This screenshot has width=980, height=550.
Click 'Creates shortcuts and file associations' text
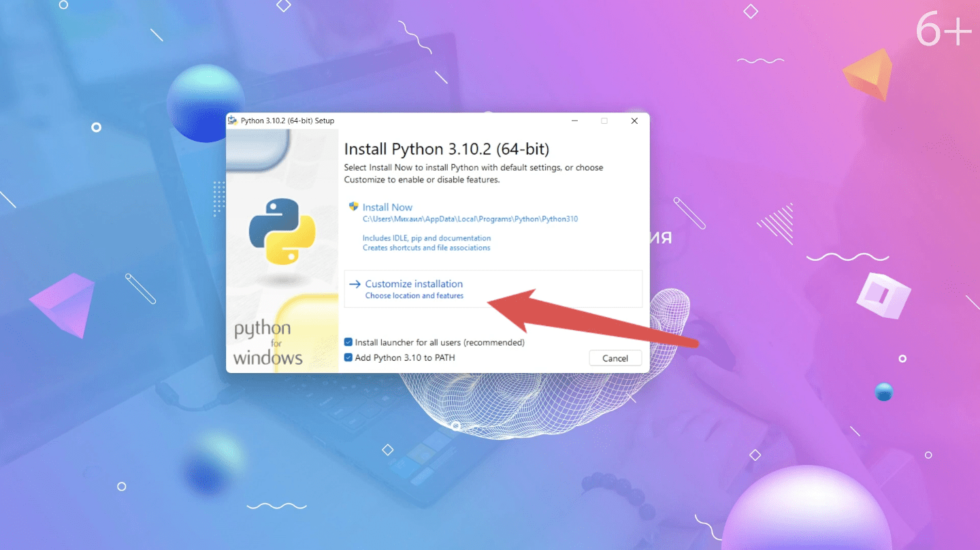point(427,248)
